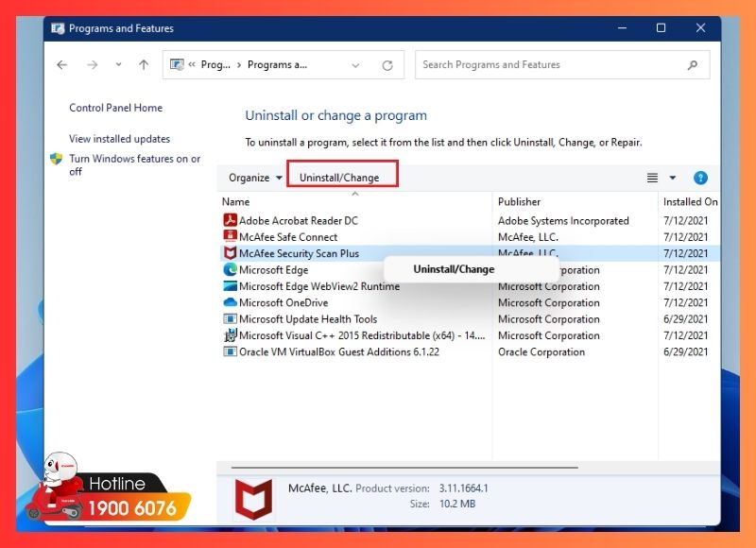Screen dimensions: 756x548
Task: Open the blue Help icon
Action: tap(700, 178)
